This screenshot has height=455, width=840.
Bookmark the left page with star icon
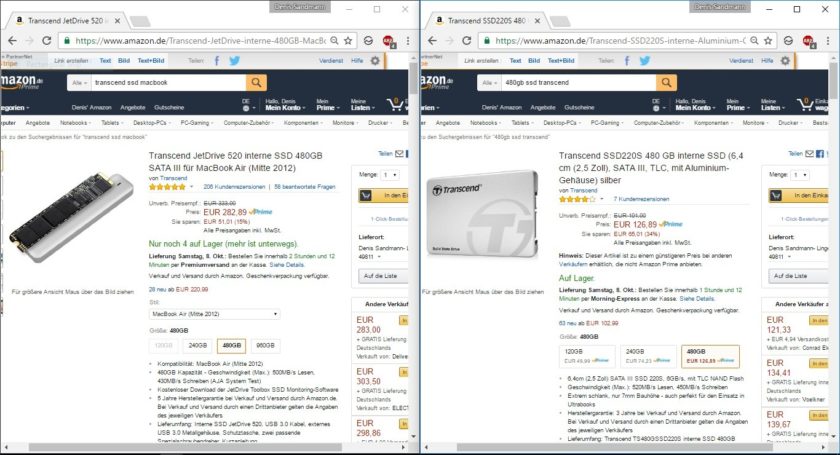pyautogui.click(x=348, y=41)
